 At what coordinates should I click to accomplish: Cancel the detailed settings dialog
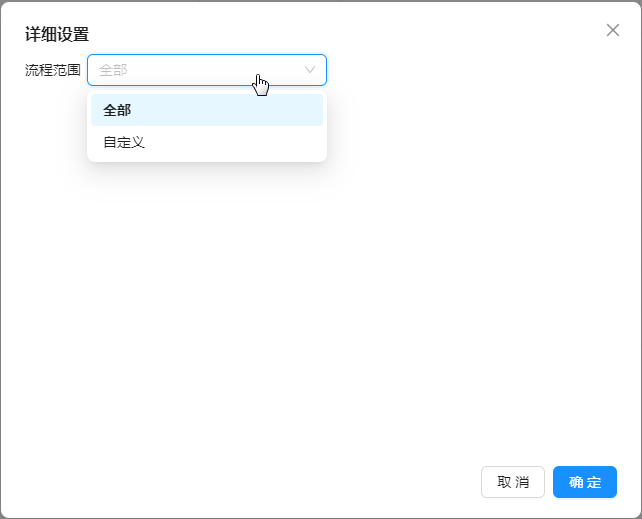coord(513,482)
